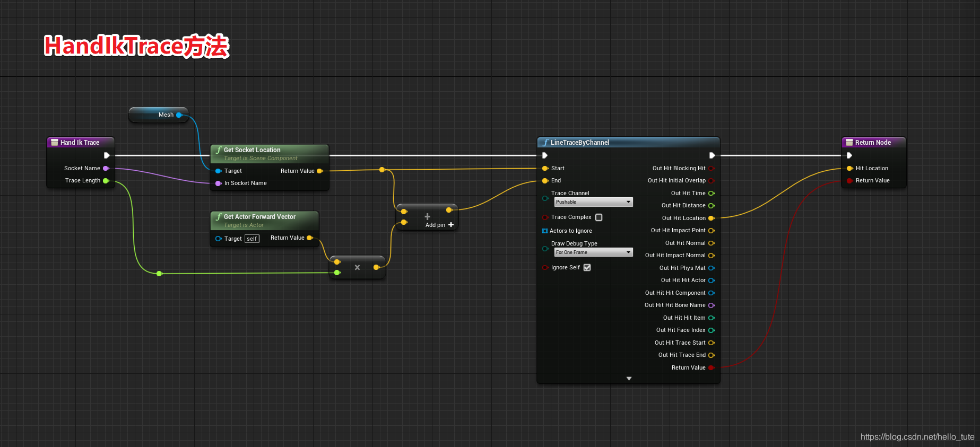Click LineTraceByChannel Return Value red pin
Screen dimensions: 980x447
(712, 367)
